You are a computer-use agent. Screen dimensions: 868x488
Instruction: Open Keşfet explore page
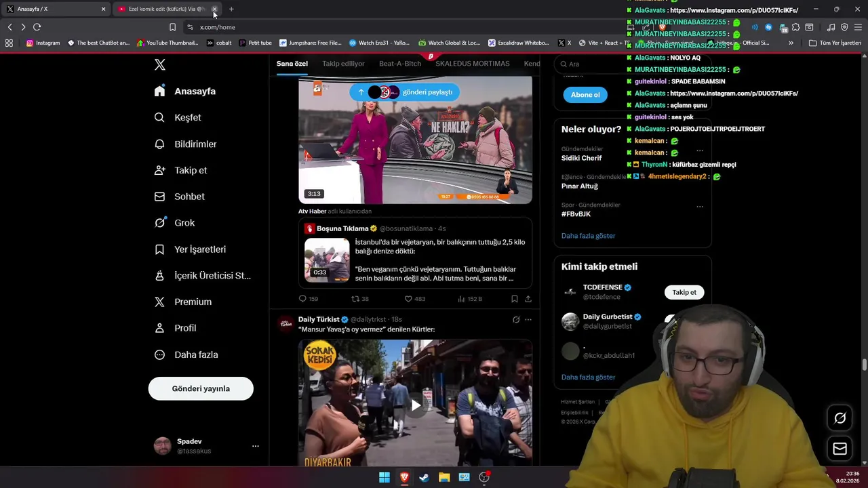click(x=178, y=117)
